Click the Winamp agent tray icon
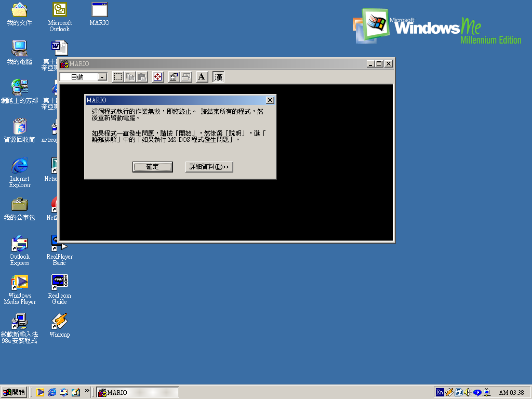532x399 pixels. pyautogui.click(x=449, y=392)
